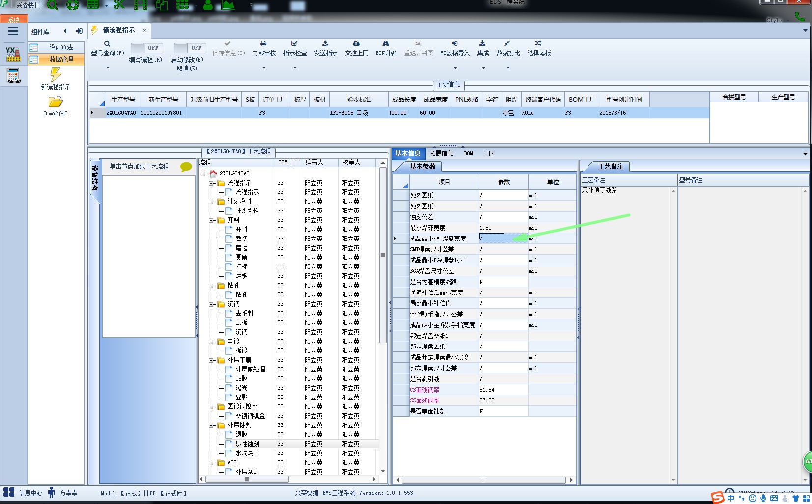Image resolution: width=812 pixels, height=504 pixels.
Task: Click the green chart icon in title bar
Action: click(x=228, y=5)
